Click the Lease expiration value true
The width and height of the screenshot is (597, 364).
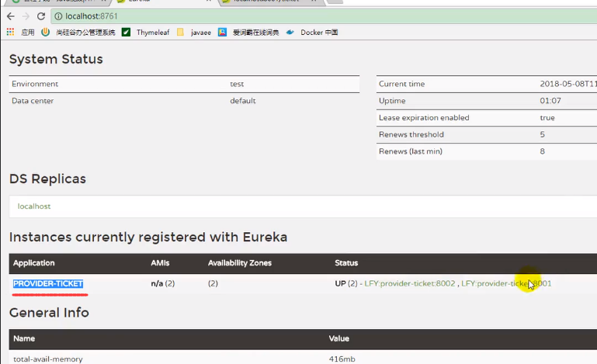[x=547, y=118]
